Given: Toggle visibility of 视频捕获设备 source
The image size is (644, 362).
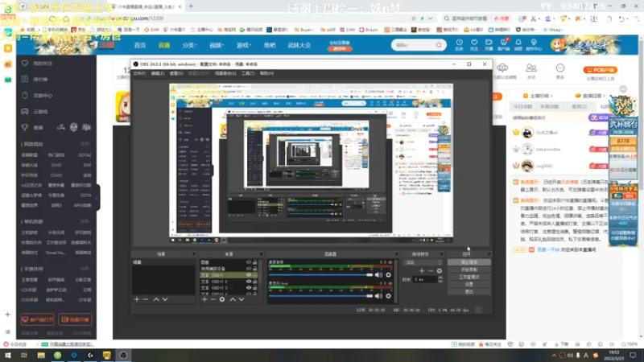Looking at the screenshot, I should click(x=249, y=269).
